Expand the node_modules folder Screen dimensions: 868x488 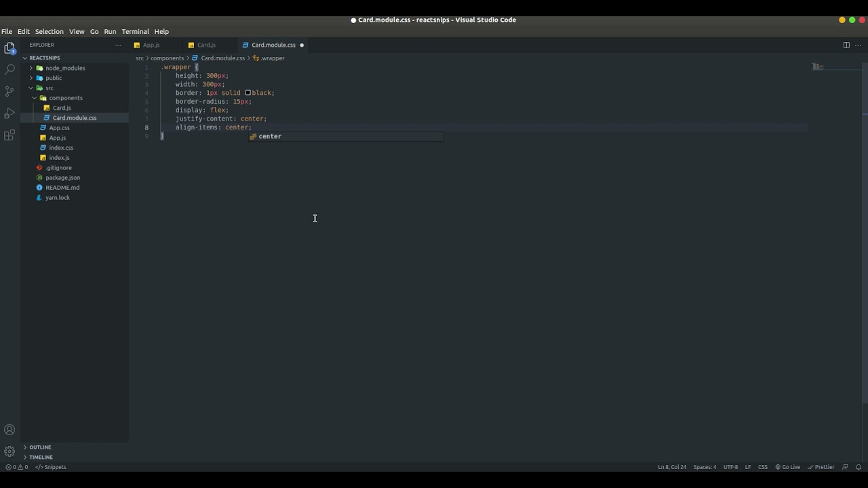(x=75, y=68)
